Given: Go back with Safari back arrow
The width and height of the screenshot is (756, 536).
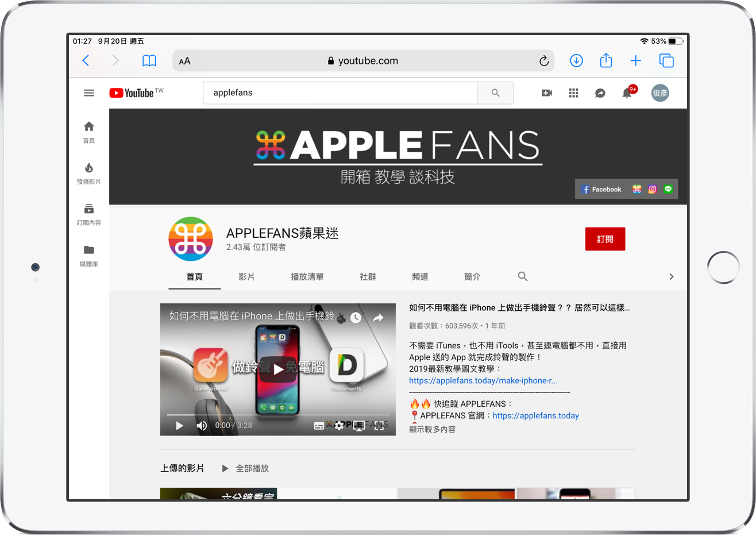Looking at the screenshot, I should [x=86, y=61].
